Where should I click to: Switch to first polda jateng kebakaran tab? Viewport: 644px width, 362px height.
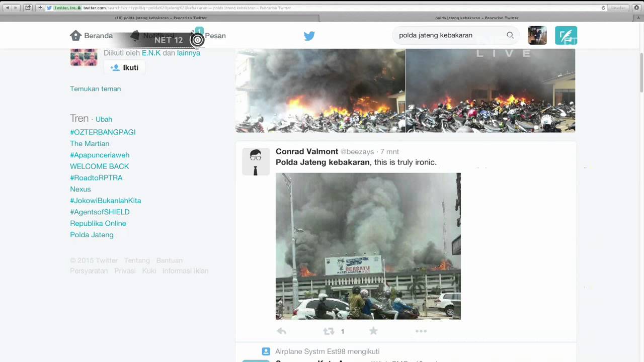[161, 18]
